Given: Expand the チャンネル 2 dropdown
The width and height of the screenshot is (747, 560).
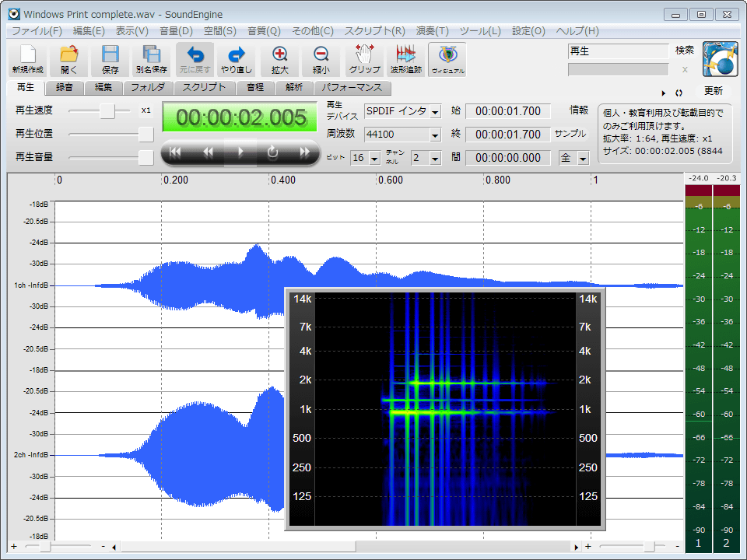Looking at the screenshot, I should click(x=435, y=159).
